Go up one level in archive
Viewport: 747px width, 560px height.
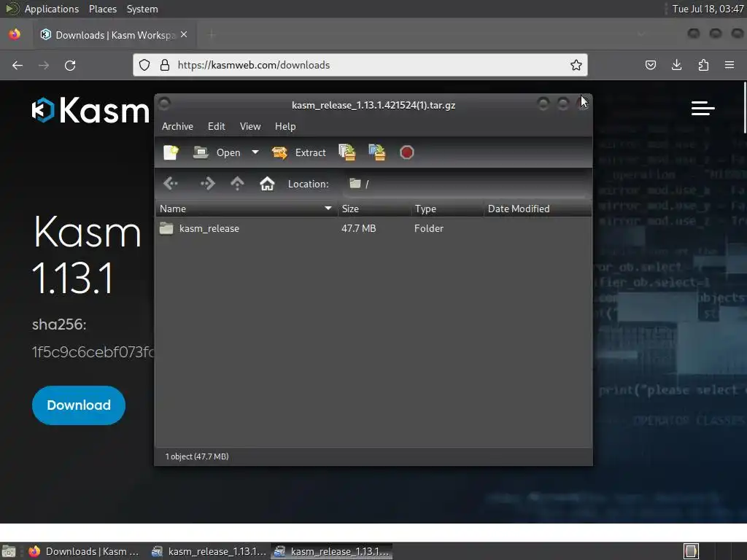pyautogui.click(x=237, y=183)
